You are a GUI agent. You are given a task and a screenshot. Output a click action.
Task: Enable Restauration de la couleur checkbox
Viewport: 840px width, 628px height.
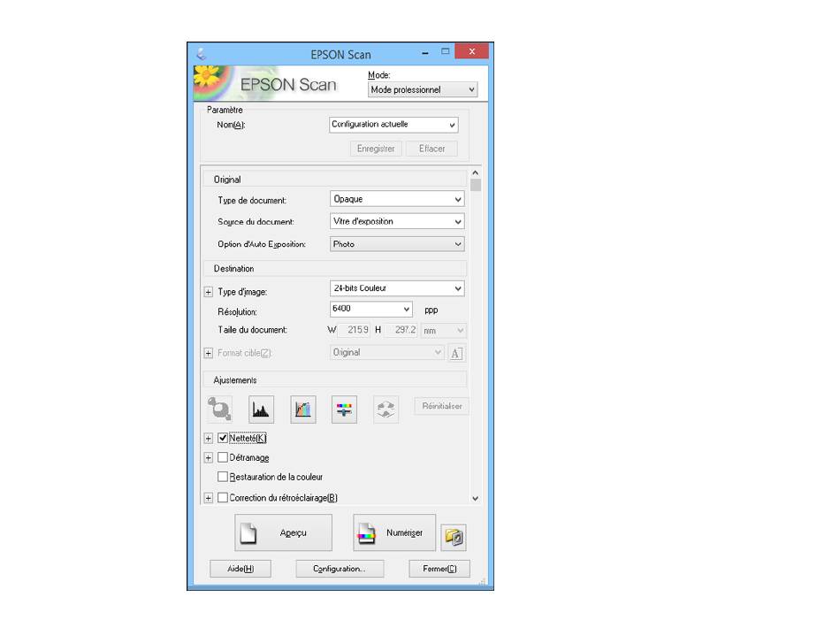pyautogui.click(x=223, y=477)
